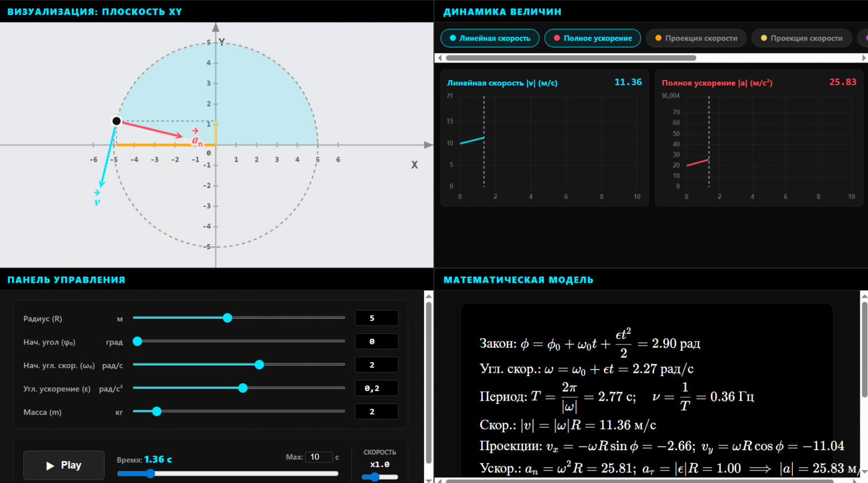Edit the Нач. угл. скор. value field
Screen dimensions: 868x483
tap(377, 364)
